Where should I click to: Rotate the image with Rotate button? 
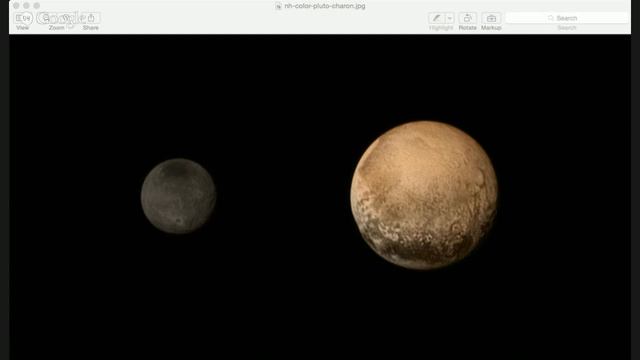467,18
